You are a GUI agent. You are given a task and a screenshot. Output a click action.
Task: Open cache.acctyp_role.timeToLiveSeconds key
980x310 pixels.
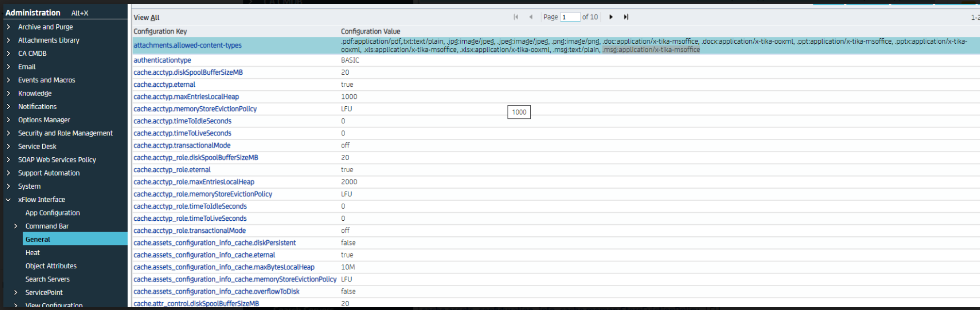tap(190, 218)
